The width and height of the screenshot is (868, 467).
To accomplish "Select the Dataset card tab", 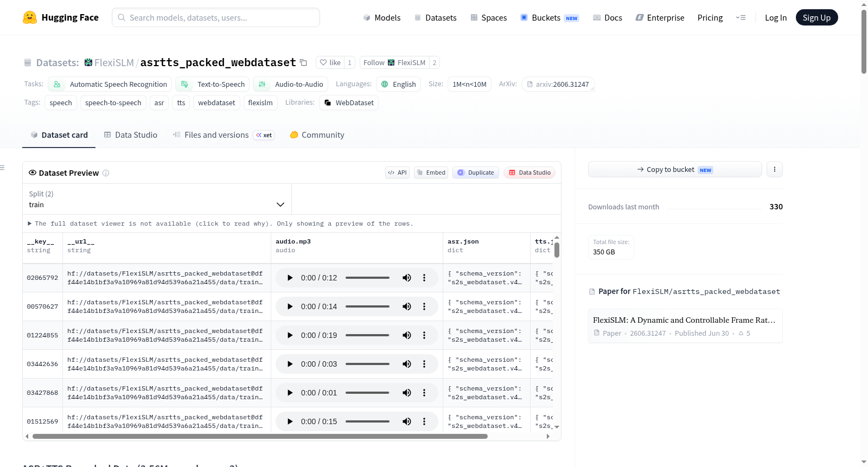I will (59, 135).
